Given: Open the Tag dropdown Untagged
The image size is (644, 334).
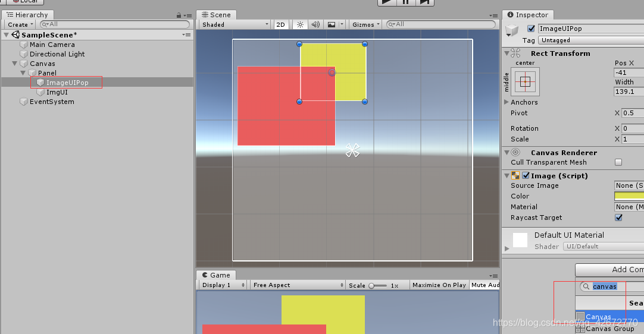Looking at the screenshot, I should (x=592, y=40).
